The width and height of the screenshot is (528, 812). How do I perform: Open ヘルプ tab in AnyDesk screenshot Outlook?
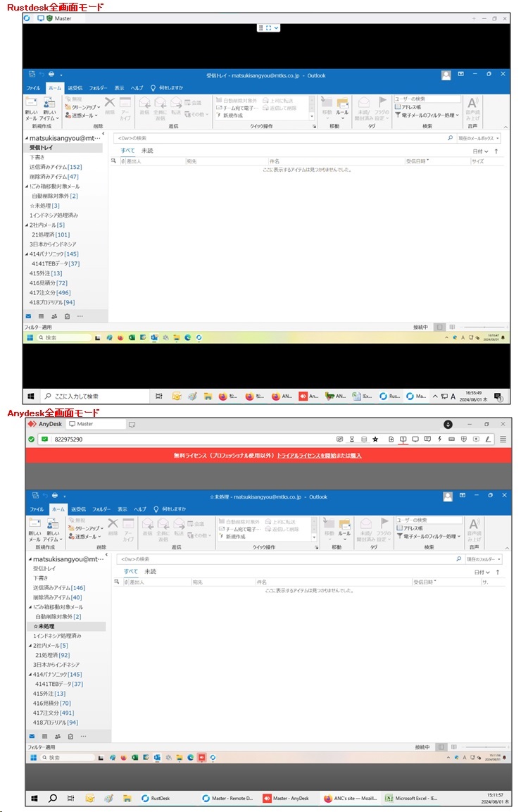click(140, 509)
